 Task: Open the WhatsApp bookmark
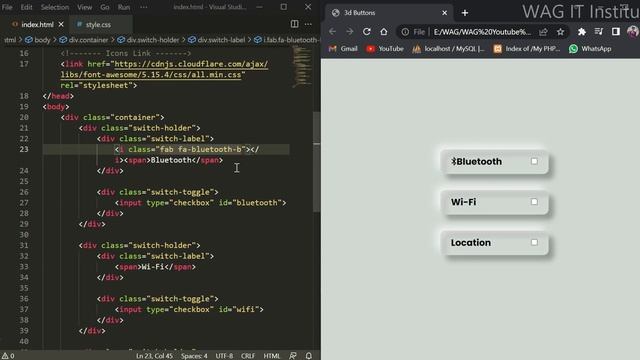[x=590, y=49]
